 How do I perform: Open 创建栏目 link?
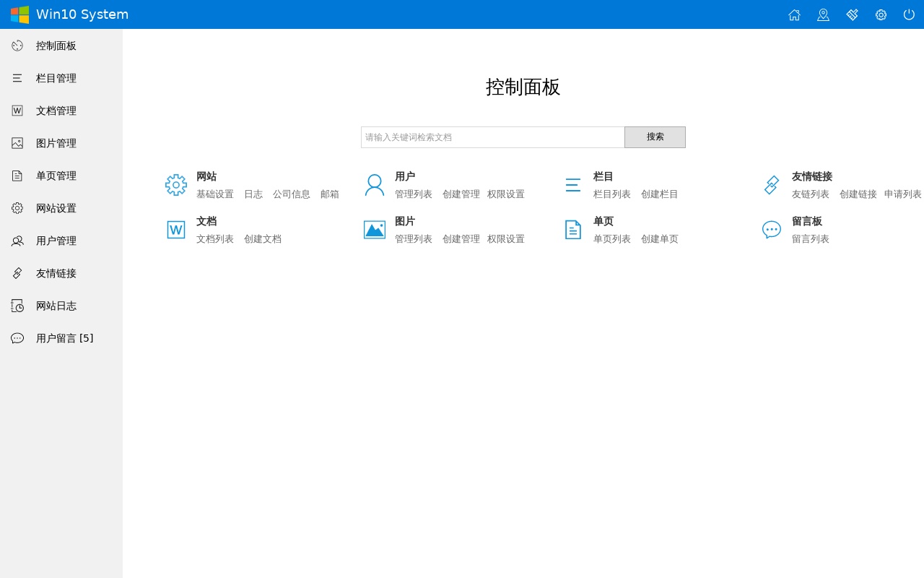(660, 194)
